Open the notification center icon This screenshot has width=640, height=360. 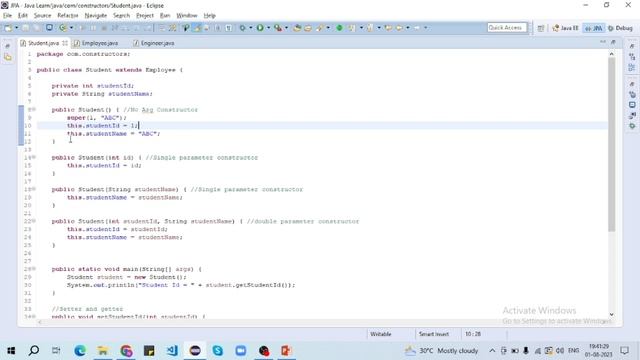[624, 351]
